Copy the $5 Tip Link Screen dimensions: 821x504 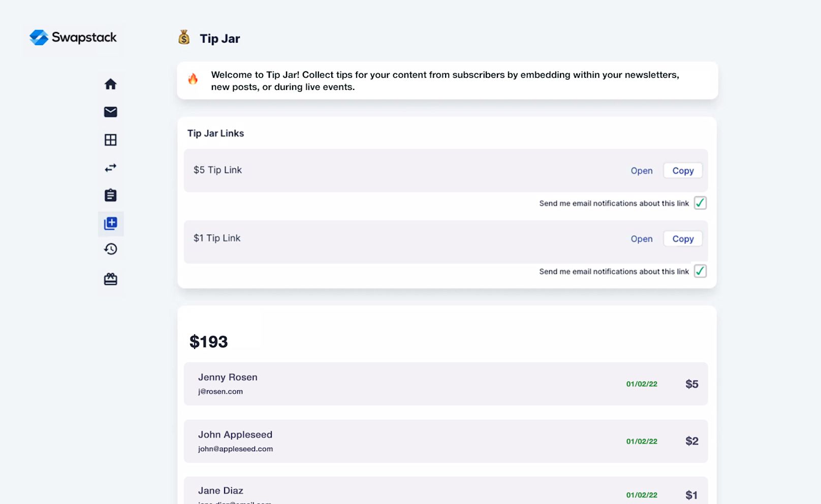[x=682, y=170]
